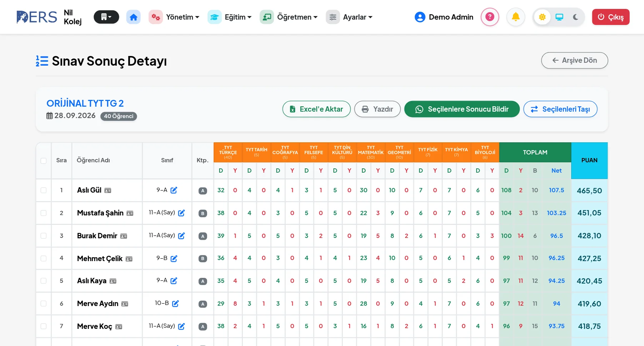Image resolution: width=644 pixels, height=346 pixels.
Task: Expand the Yönetim menu
Action: pos(174,17)
